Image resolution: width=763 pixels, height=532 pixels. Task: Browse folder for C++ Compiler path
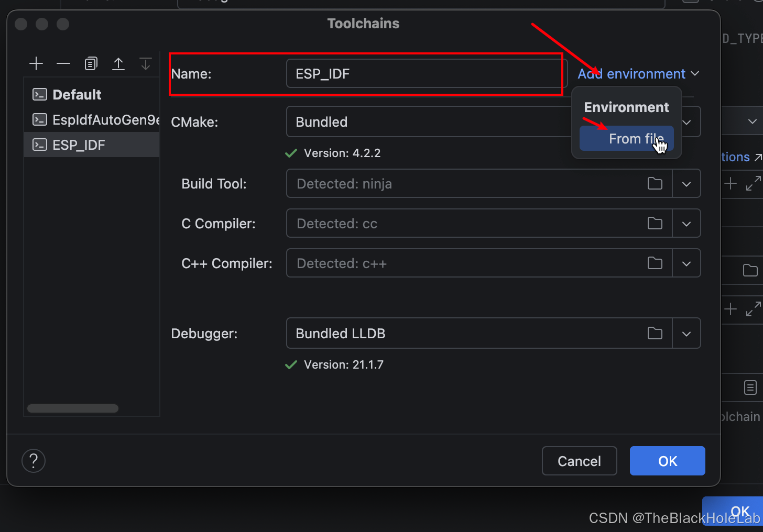pos(655,263)
